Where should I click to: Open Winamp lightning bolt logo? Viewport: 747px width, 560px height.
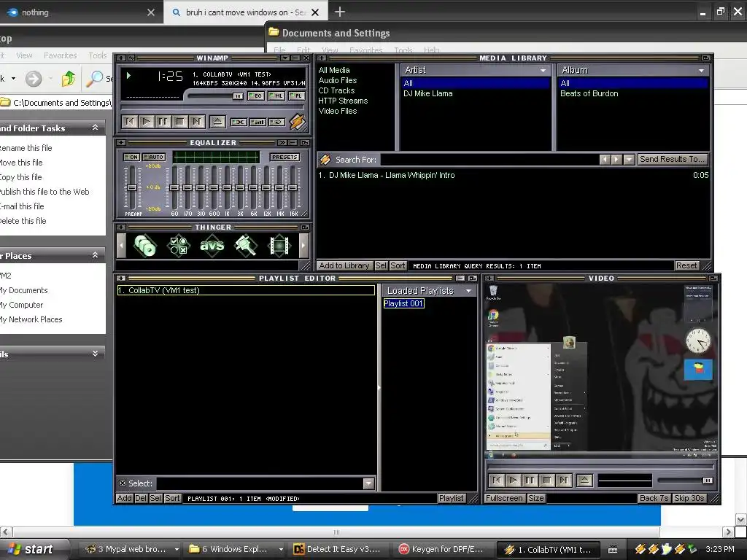298,122
